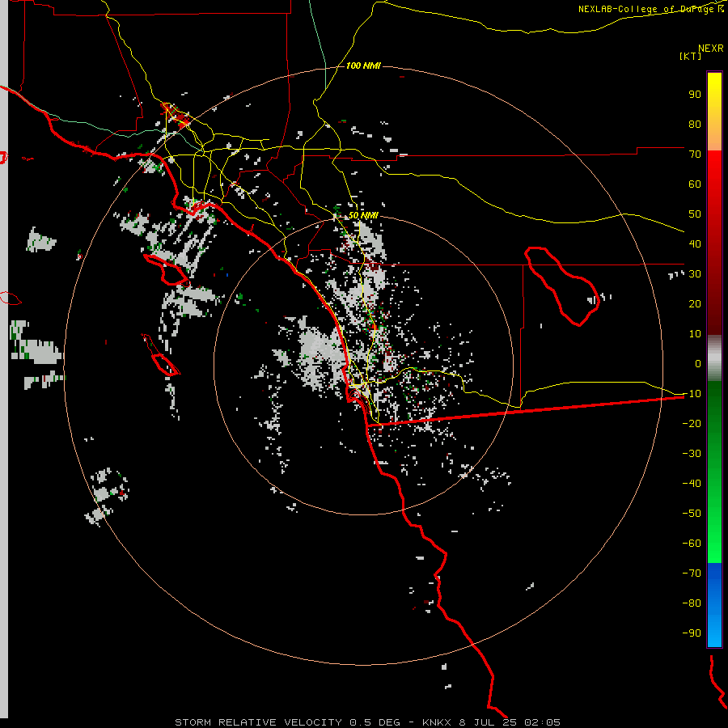
Task: Click the 0.5 DEG elevation text
Action: click(x=375, y=722)
